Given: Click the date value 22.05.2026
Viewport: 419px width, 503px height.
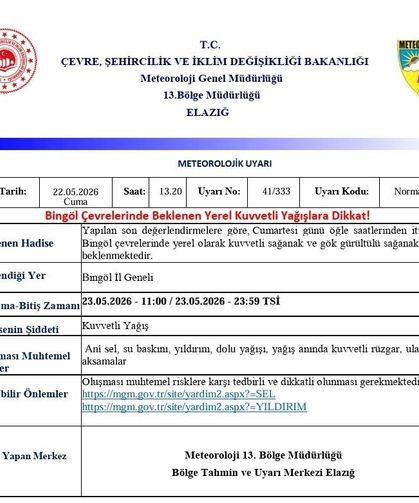Looking at the screenshot, I should (x=75, y=192).
